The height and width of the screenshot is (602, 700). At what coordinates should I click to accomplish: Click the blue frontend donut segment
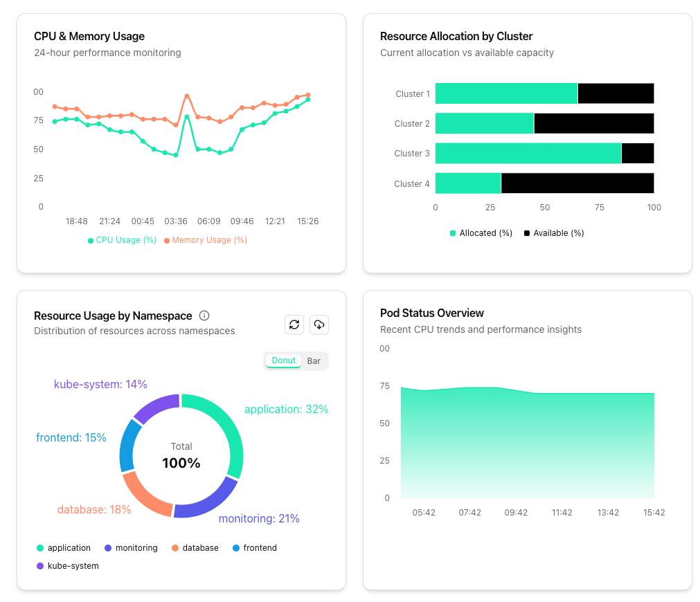coord(127,447)
